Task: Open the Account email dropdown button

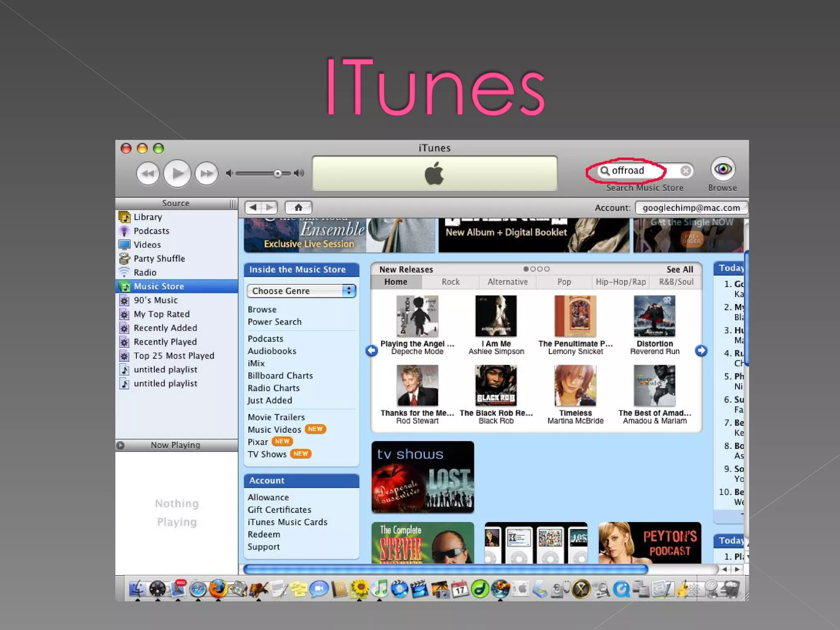Action: (x=691, y=208)
